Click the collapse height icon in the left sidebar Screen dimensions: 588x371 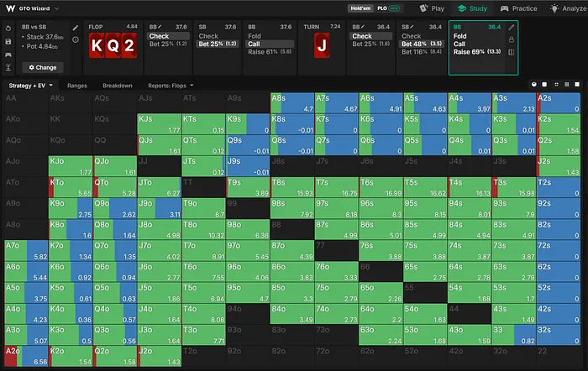point(8,67)
